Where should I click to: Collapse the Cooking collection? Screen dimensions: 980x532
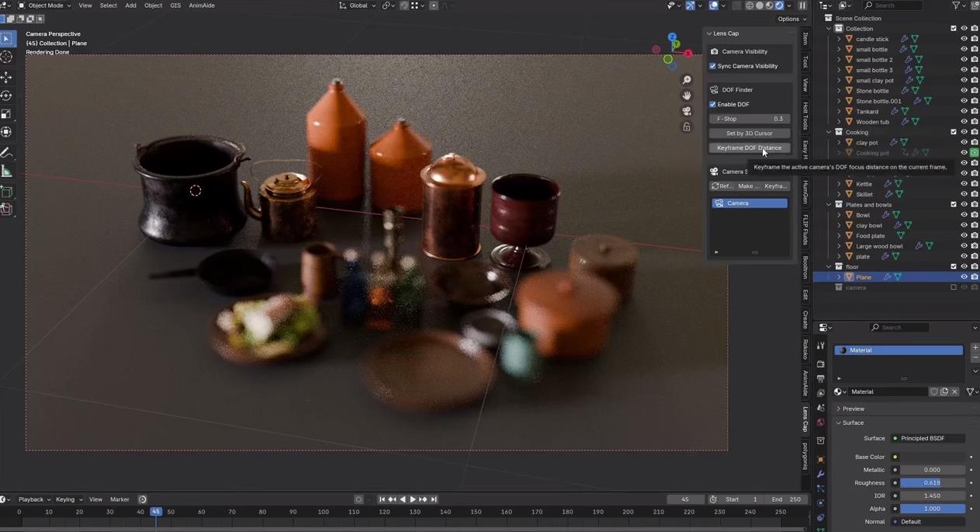point(829,132)
